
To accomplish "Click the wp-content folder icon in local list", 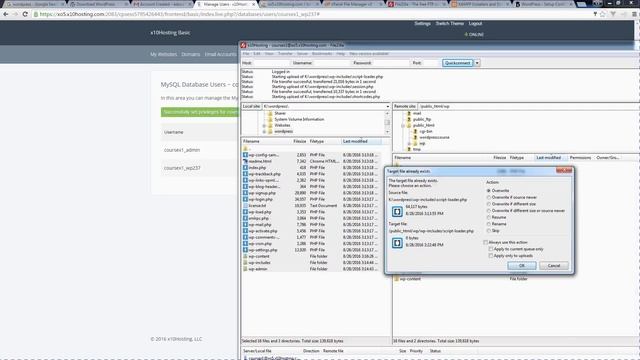I will coord(245,256).
